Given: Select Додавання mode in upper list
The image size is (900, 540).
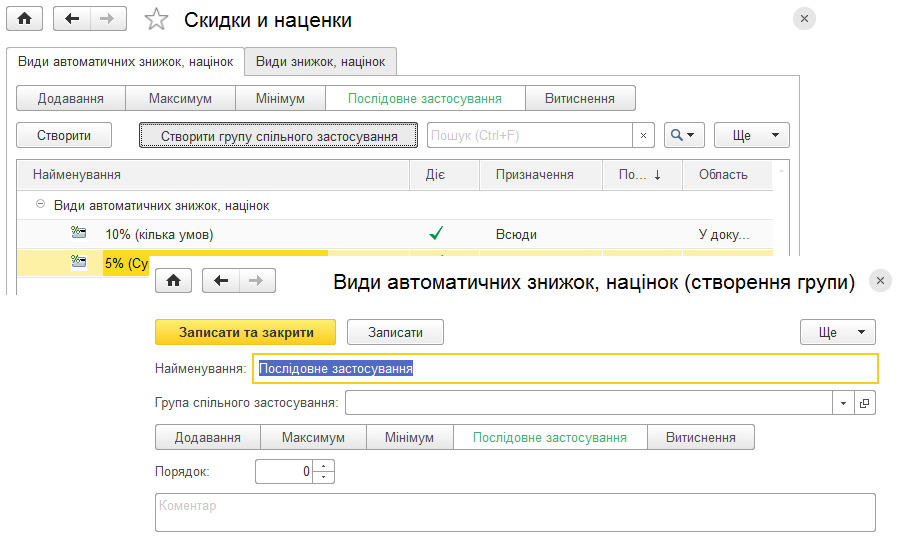Looking at the screenshot, I should click(x=71, y=98).
